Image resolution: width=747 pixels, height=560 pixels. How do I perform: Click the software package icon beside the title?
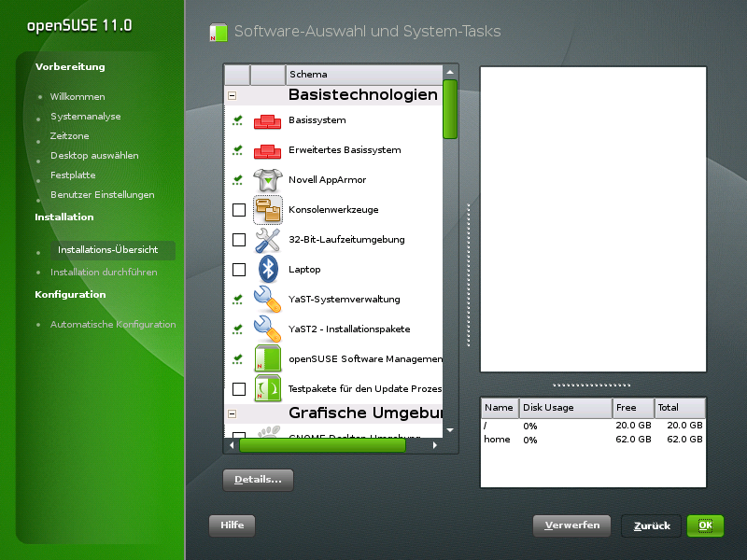(x=218, y=32)
